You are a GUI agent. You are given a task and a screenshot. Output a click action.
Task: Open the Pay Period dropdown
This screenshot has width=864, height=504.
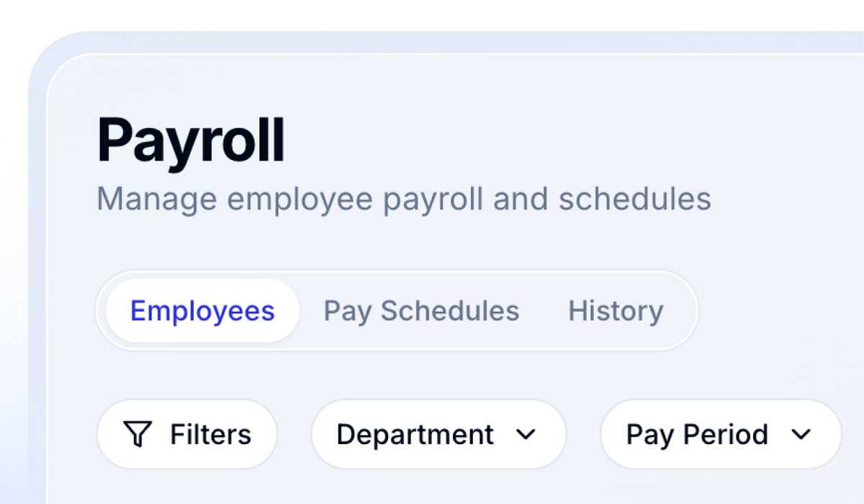[720, 434]
